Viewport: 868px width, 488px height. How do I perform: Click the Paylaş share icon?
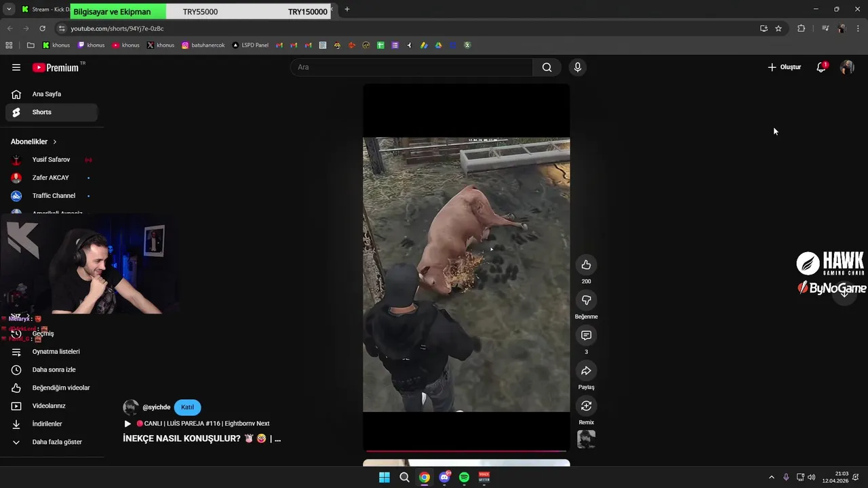tap(586, 371)
